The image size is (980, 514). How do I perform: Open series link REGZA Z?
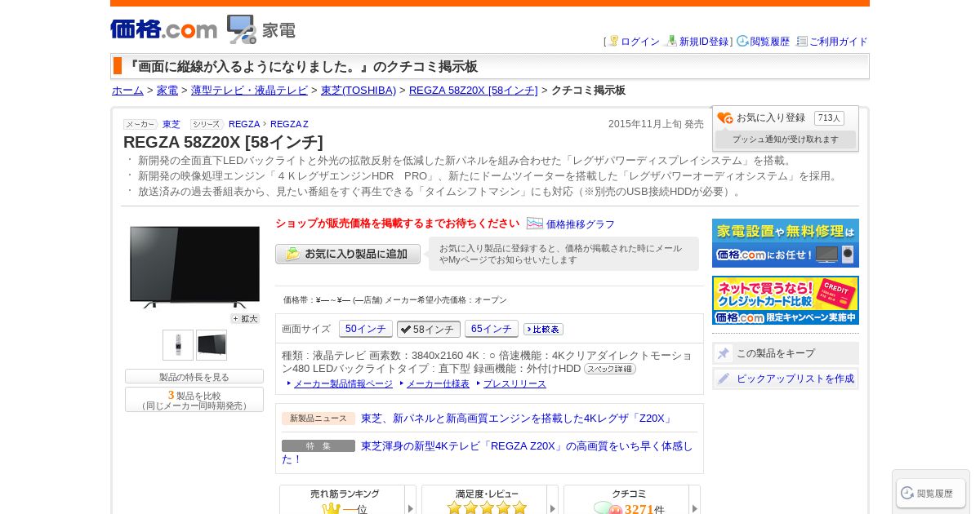coord(289,124)
